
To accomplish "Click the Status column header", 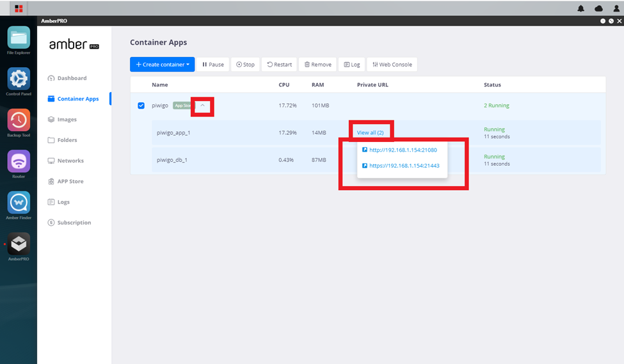I will click(x=492, y=84).
